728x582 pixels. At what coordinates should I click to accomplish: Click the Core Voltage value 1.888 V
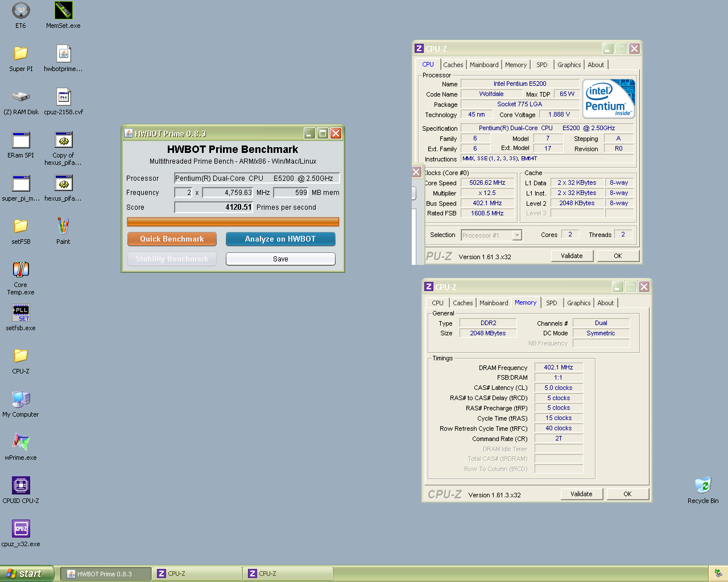point(559,115)
